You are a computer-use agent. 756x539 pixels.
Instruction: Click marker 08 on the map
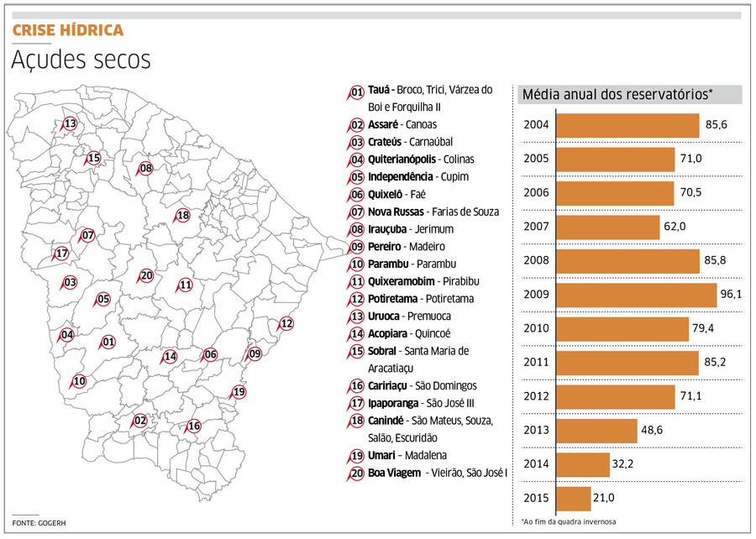point(146,169)
